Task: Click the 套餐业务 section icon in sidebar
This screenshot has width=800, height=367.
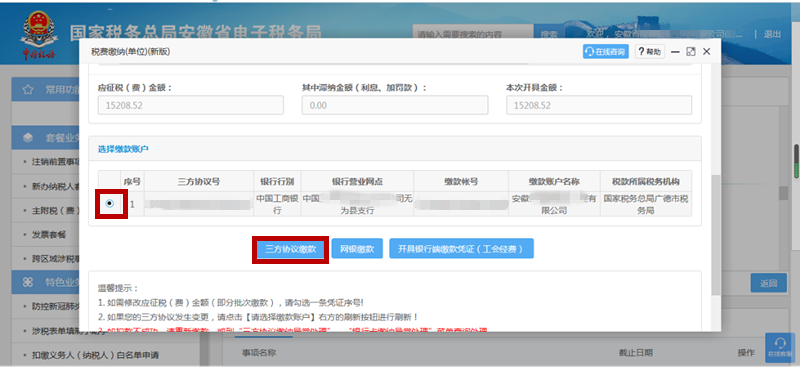Action: point(28,138)
